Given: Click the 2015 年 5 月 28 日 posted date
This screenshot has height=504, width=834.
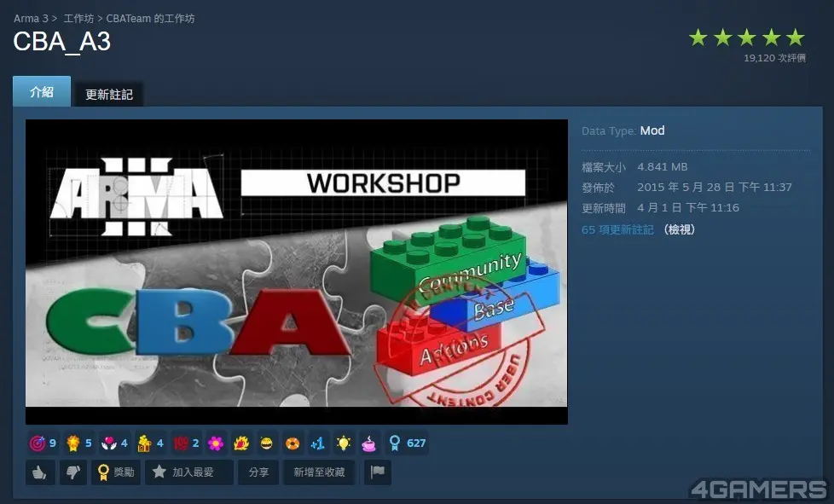Looking at the screenshot, I should pyautogui.click(x=715, y=187).
